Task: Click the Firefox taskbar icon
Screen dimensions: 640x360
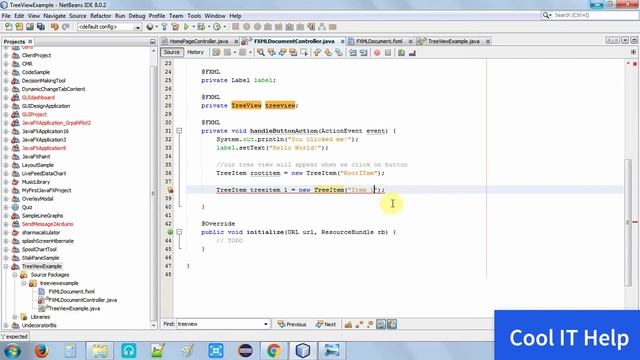Action: point(41,351)
